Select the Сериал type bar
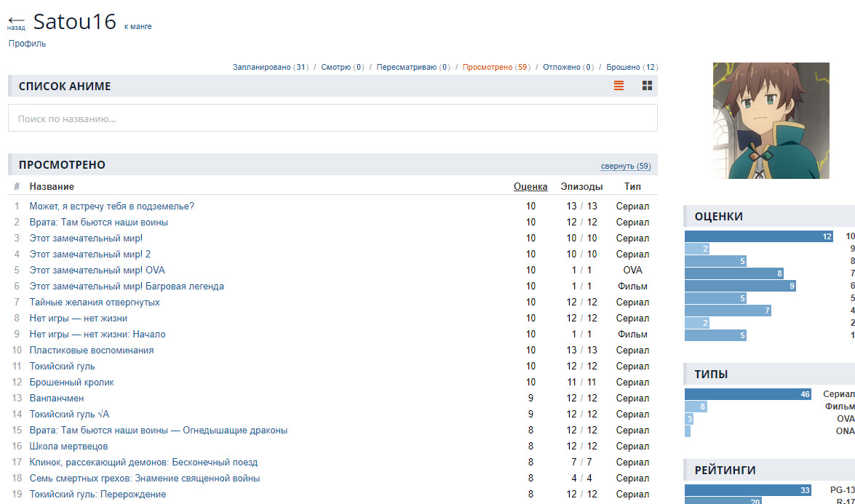The image size is (855, 504). click(x=747, y=394)
